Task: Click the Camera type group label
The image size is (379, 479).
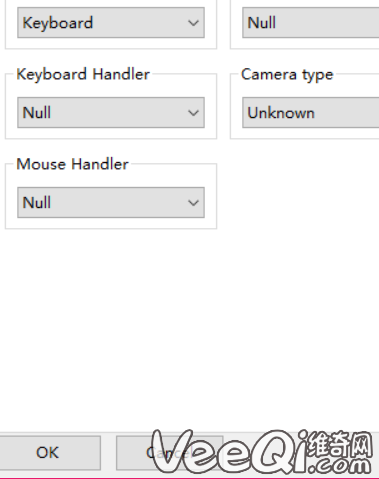Action: click(287, 75)
